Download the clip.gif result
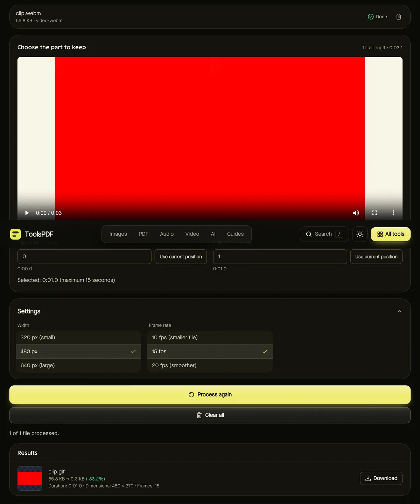 pyautogui.click(x=381, y=478)
